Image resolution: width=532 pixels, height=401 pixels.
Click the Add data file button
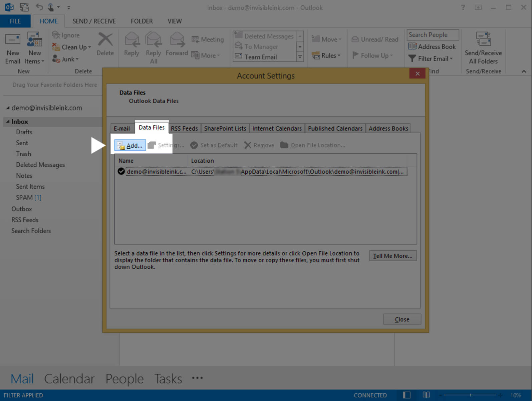pos(130,145)
